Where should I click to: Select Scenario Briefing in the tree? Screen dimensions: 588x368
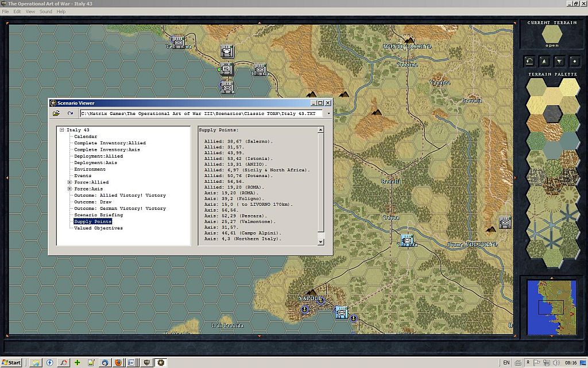click(x=98, y=215)
